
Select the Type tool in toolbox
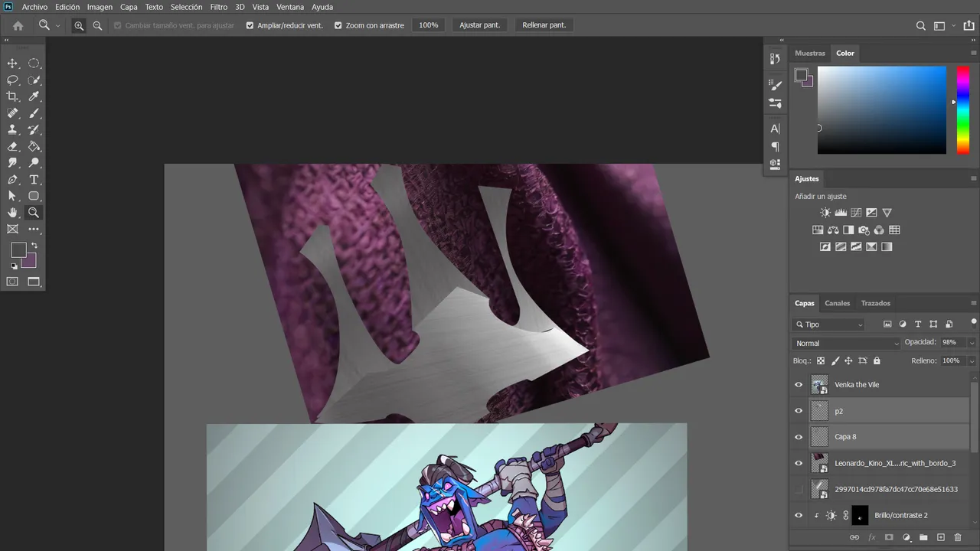tap(34, 180)
